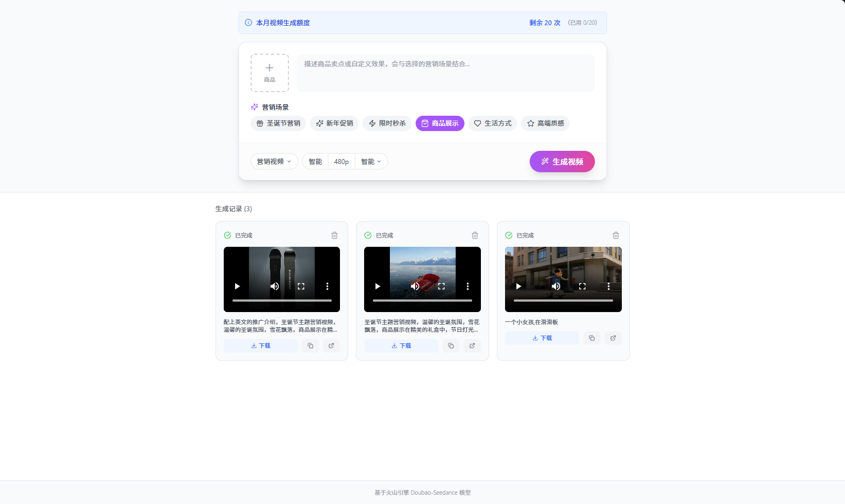
Task: Switch to the 高端质感 scene tag
Action: point(545,123)
